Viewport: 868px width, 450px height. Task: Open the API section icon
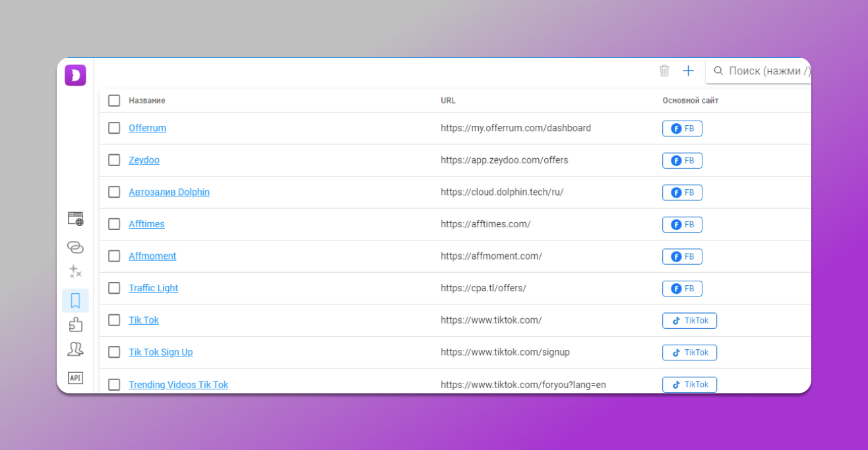75,378
